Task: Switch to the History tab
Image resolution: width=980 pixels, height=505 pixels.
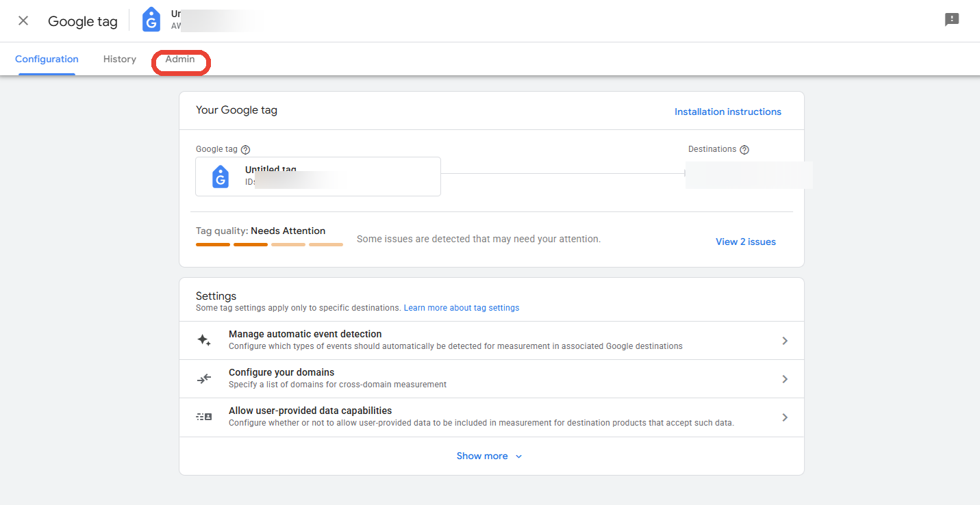Action: coord(120,60)
